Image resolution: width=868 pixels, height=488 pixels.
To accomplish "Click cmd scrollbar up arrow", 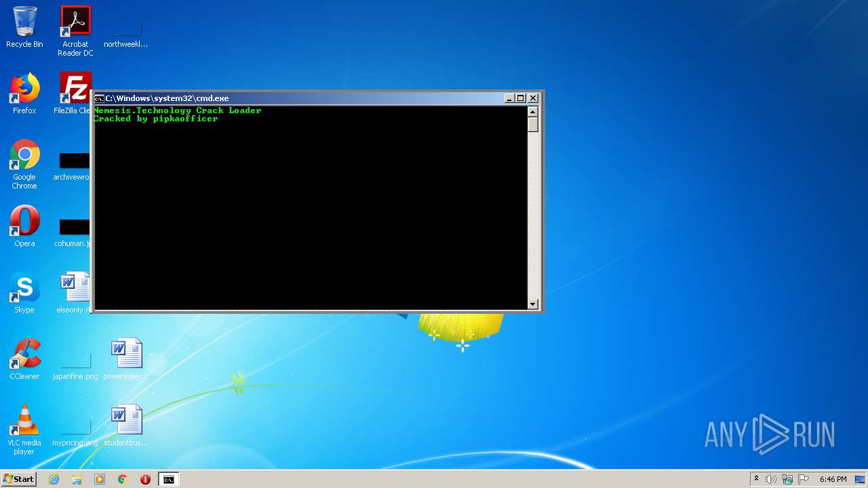I will coord(533,112).
